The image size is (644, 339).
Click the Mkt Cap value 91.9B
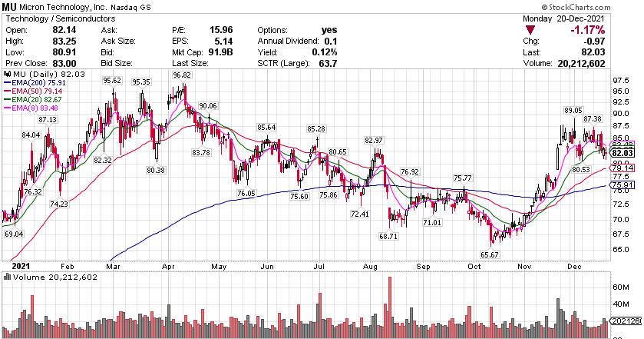coord(221,52)
